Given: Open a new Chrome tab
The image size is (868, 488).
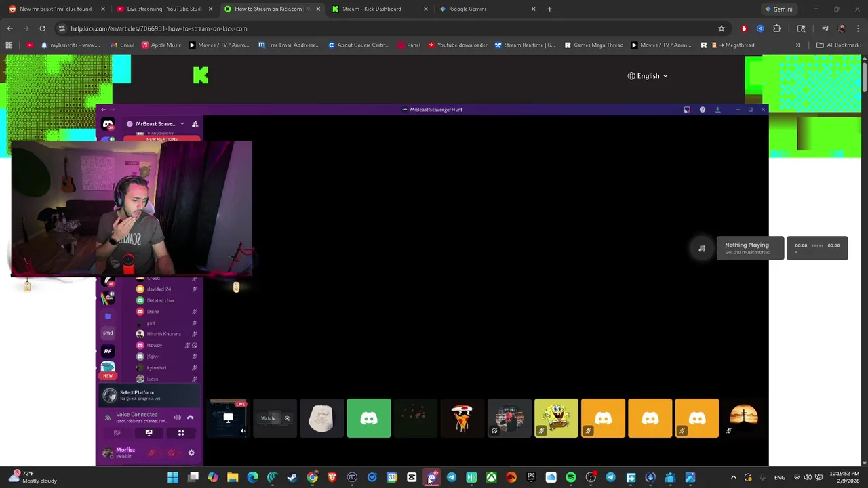Looking at the screenshot, I should tap(550, 9).
